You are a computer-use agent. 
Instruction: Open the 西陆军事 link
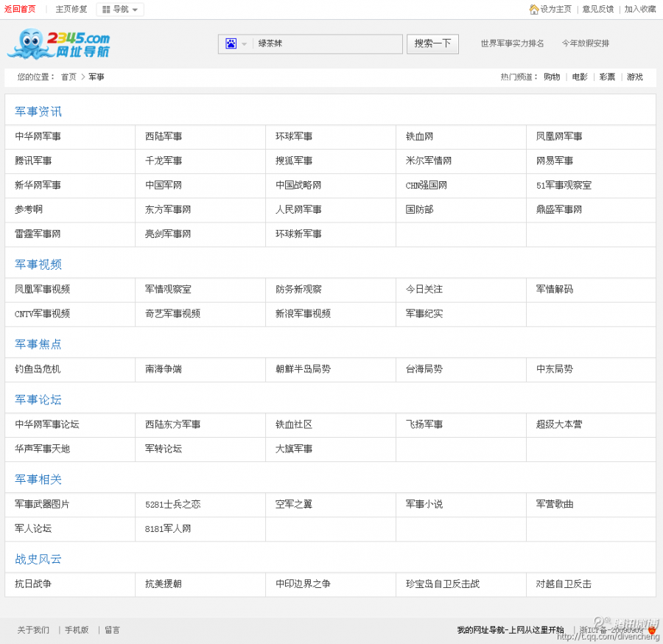(x=164, y=136)
